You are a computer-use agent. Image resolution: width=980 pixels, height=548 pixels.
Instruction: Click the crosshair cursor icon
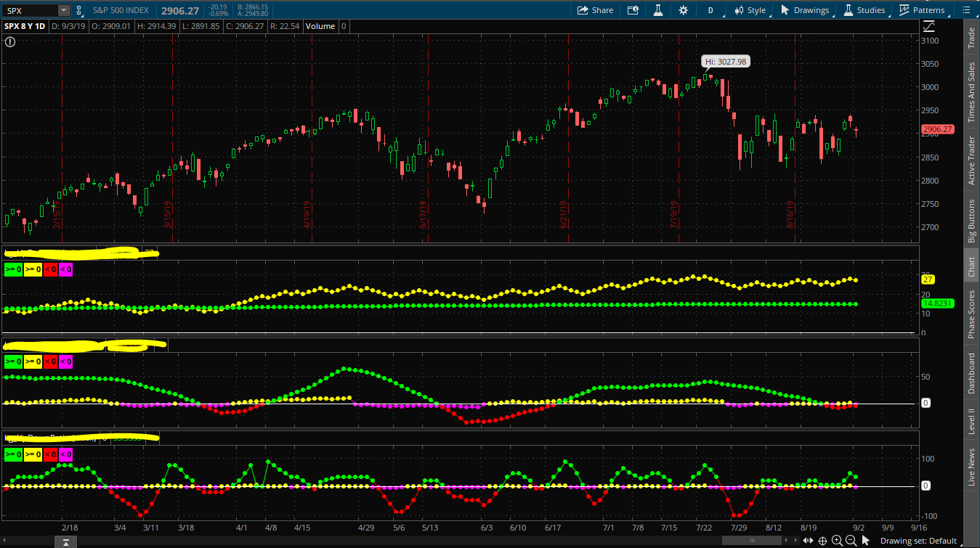coord(823,540)
